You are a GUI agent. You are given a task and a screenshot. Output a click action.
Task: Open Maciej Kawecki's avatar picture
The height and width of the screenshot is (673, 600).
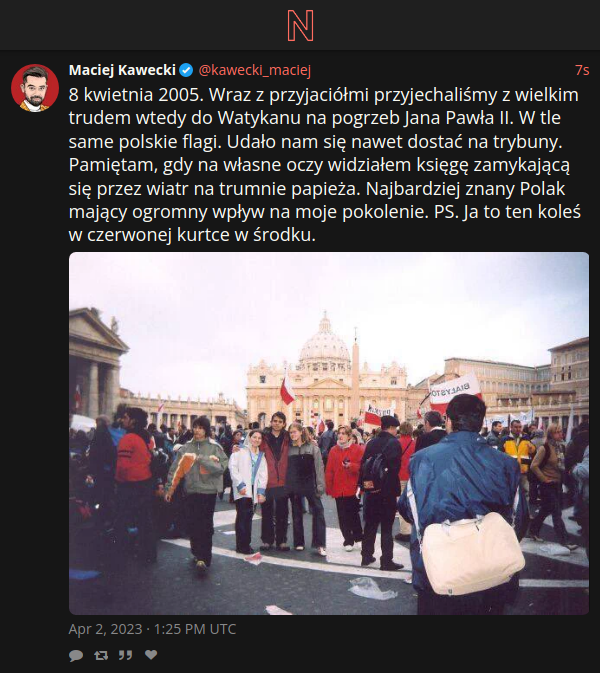pyautogui.click(x=35, y=88)
